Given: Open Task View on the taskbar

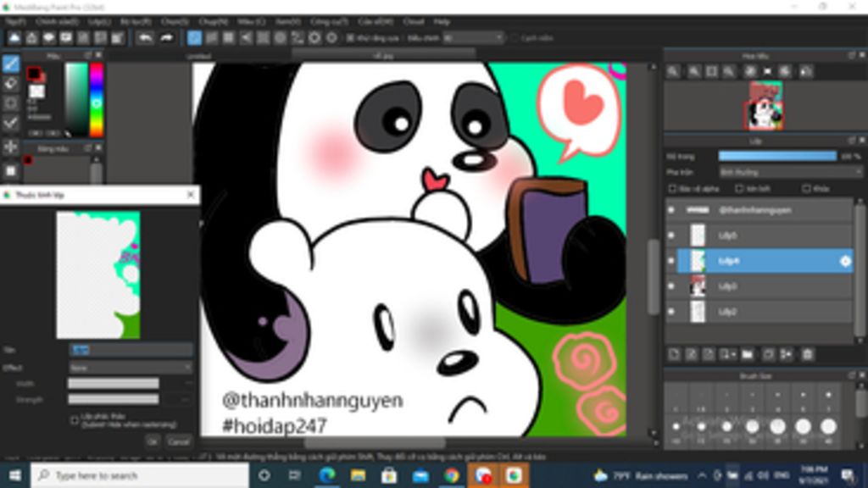Looking at the screenshot, I should [294, 475].
